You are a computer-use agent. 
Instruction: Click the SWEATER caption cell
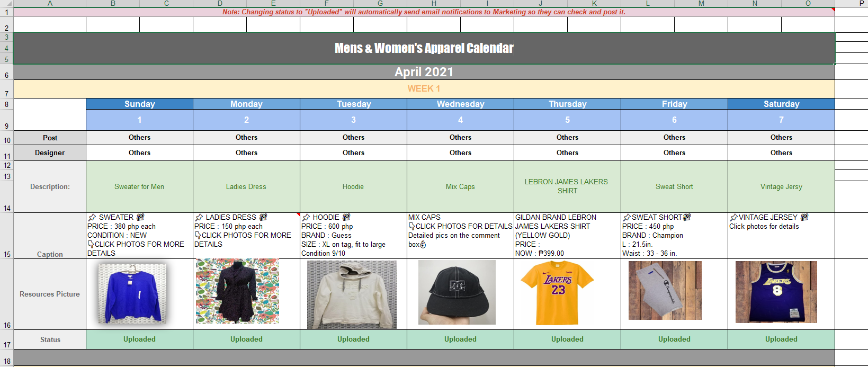140,236
